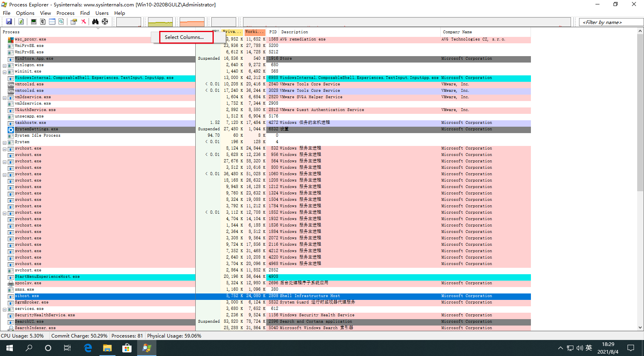Collapse the System process tree node

(x=5, y=142)
